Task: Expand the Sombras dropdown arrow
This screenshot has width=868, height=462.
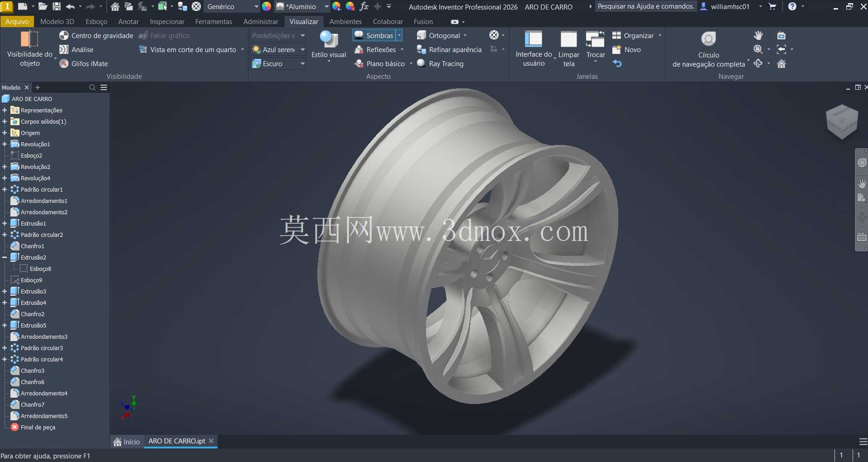Action: [x=399, y=35]
